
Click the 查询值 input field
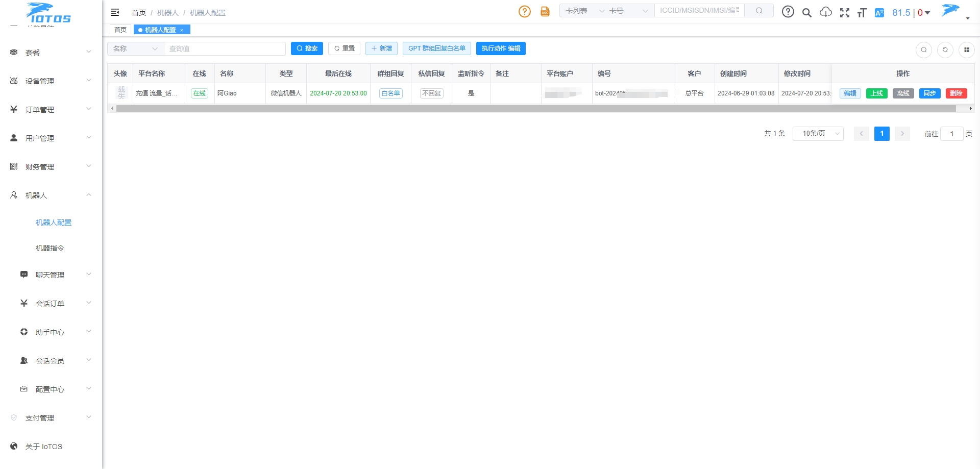(225, 48)
